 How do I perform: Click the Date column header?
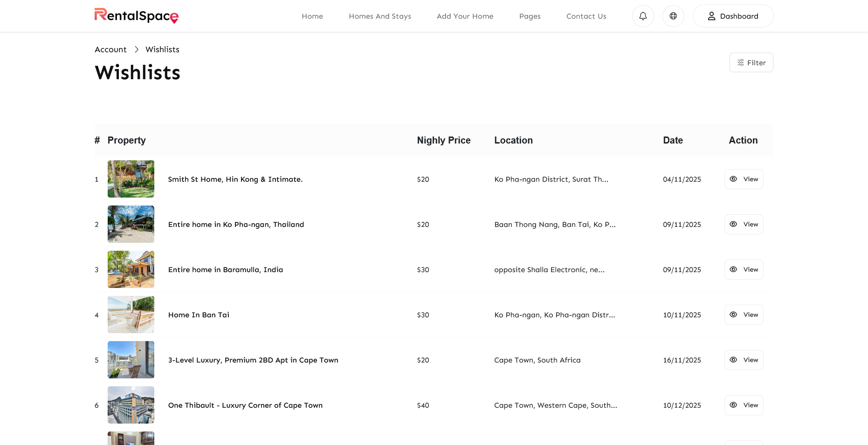(x=673, y=140)
